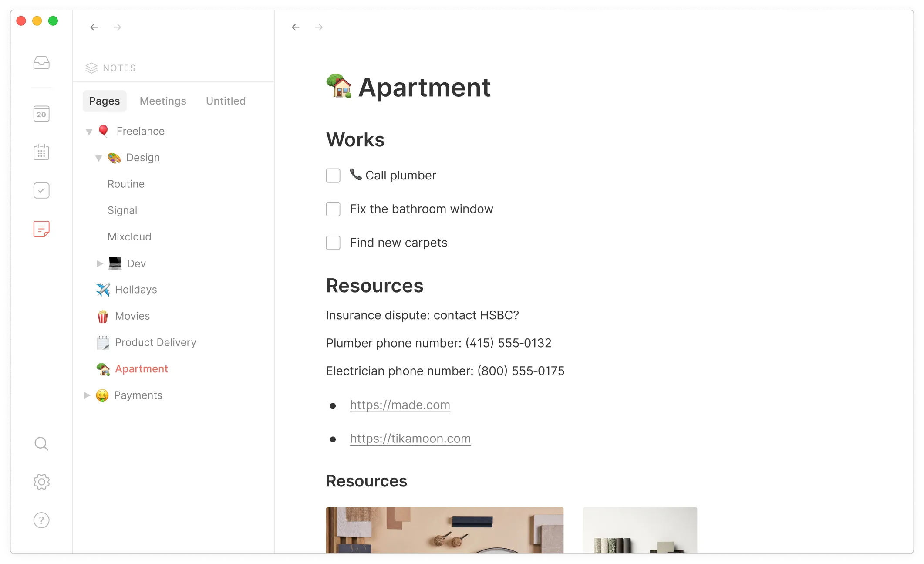Open the Today calendar icon showing 20

[41, 114]
